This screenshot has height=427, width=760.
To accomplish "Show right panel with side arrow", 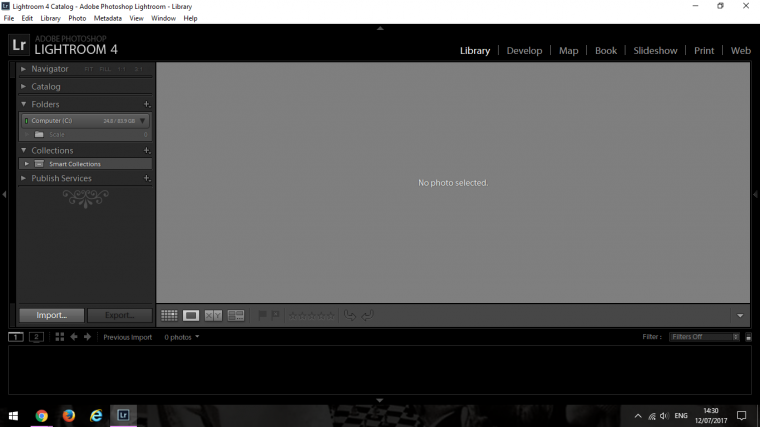I will tap(755, 194).
